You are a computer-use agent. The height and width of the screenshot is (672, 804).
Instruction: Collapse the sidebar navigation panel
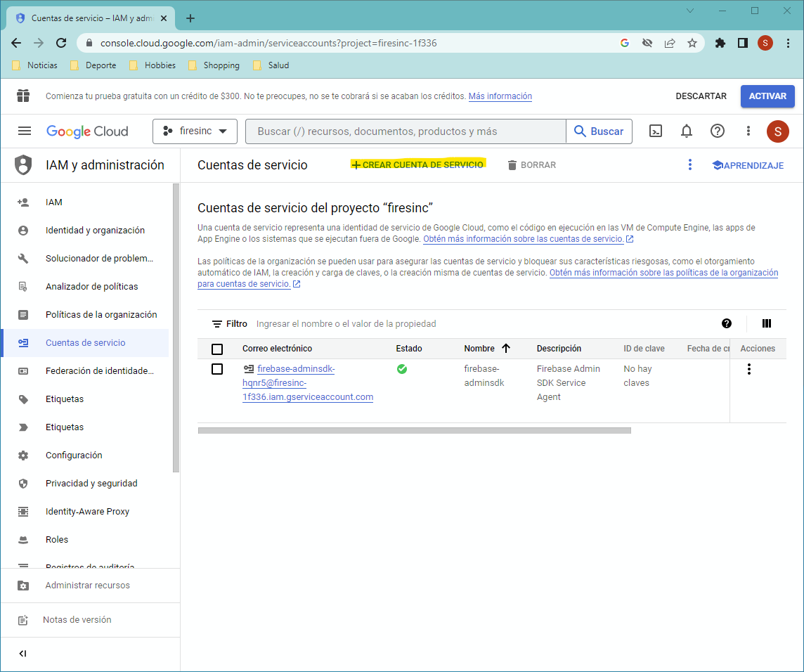point(22,653)
